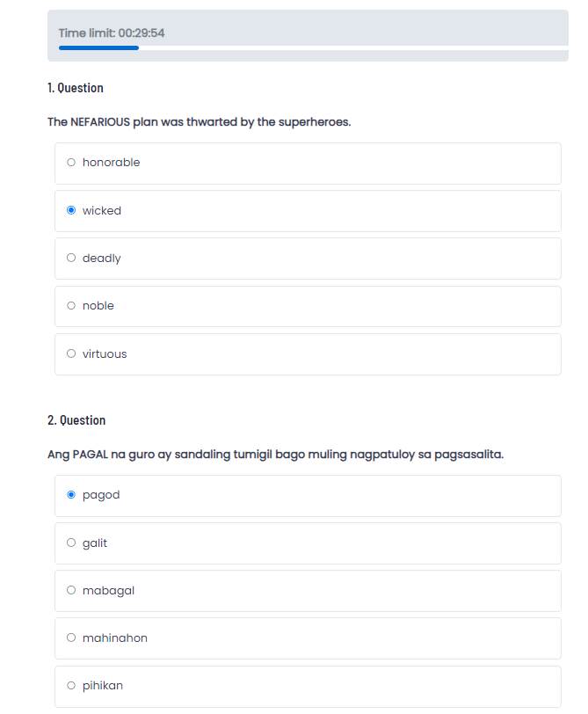Click the "2. Question" heading
The height and width of the screenshot is (714, 588).
pos(76,420)
